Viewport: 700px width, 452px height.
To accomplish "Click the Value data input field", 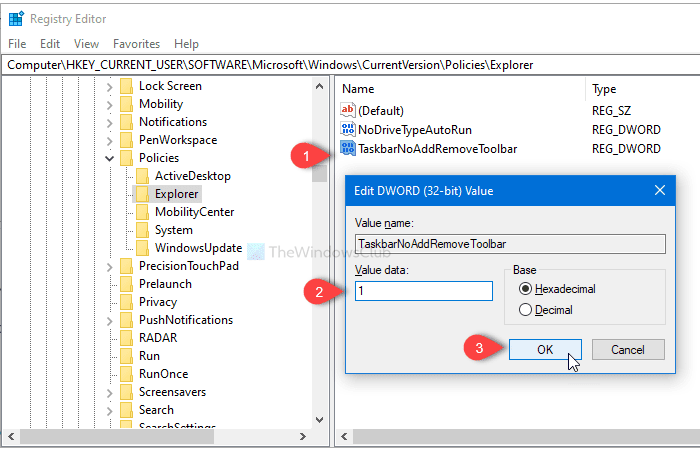I will click(424, 291).
